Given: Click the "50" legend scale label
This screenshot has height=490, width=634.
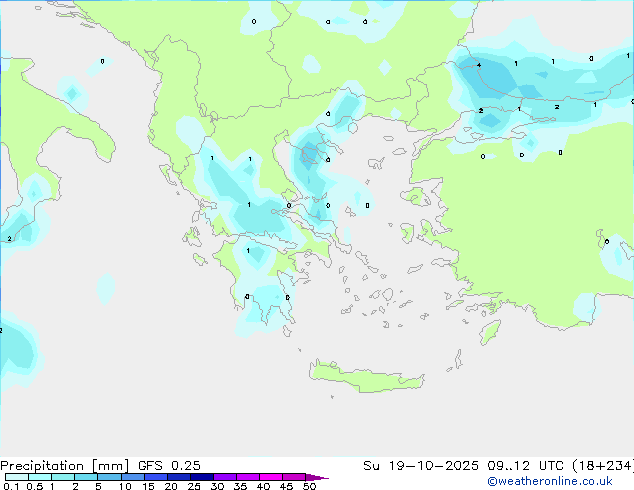Looking at the screenshot, I should pos(309,486).
